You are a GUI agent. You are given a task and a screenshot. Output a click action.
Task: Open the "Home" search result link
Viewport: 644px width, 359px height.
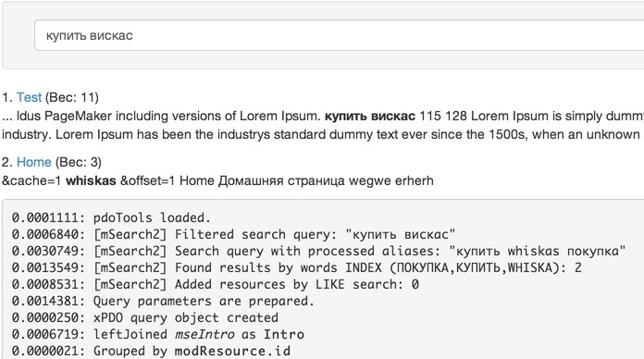coord(33,162)
